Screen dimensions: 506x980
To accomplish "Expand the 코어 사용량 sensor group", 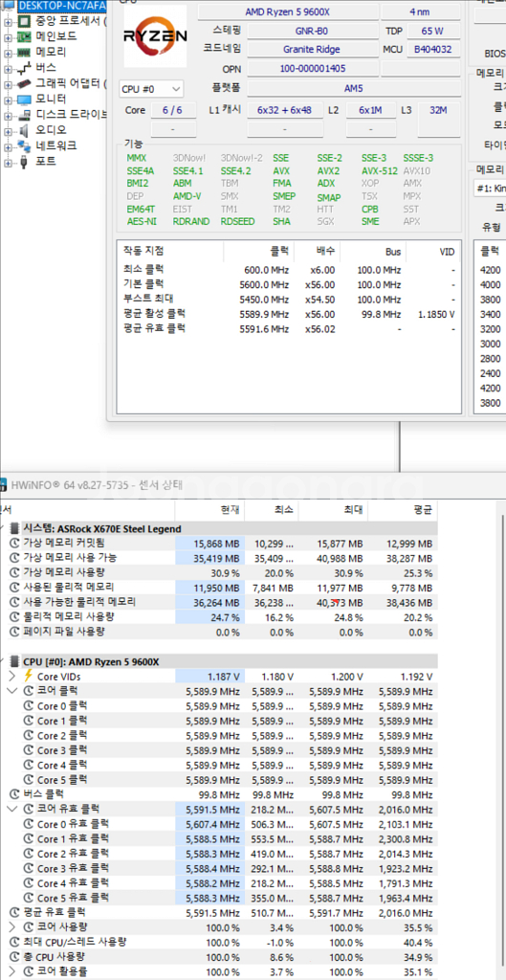I will pos(13,926).
